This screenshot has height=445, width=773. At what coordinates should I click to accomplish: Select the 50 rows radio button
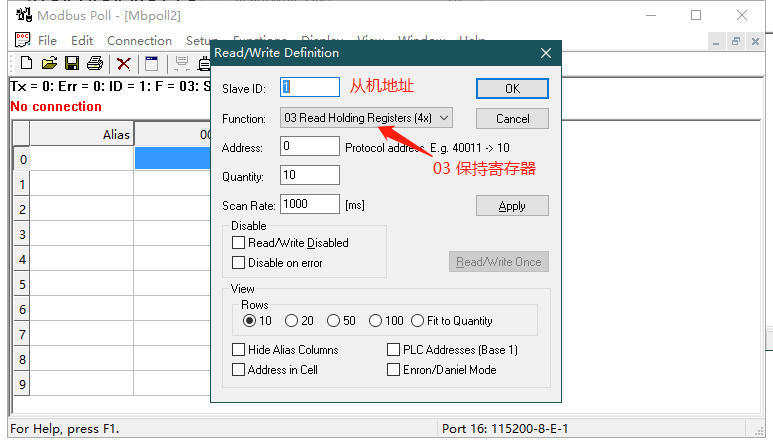[x=333, y=321]
